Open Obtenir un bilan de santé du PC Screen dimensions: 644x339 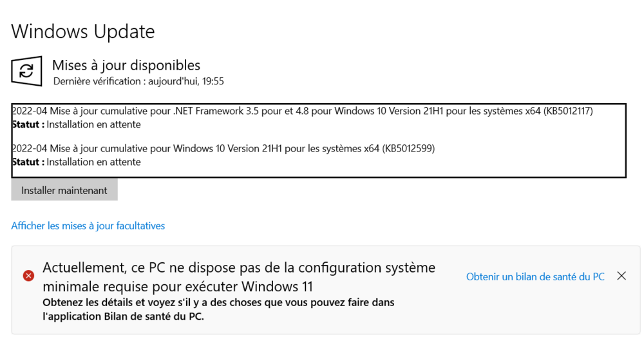click(x=535, y=276)
